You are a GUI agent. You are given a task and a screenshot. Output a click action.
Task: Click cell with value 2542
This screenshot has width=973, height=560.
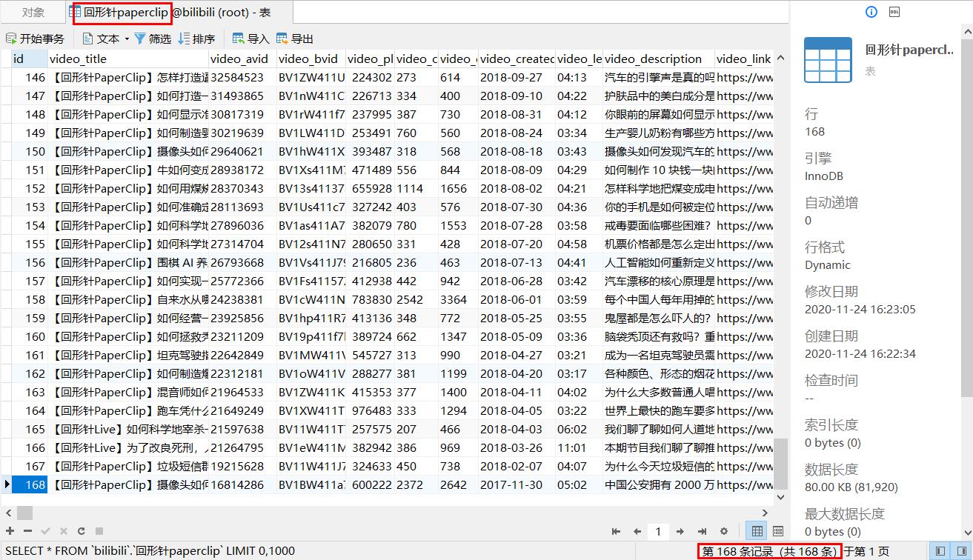pos(416,299)
